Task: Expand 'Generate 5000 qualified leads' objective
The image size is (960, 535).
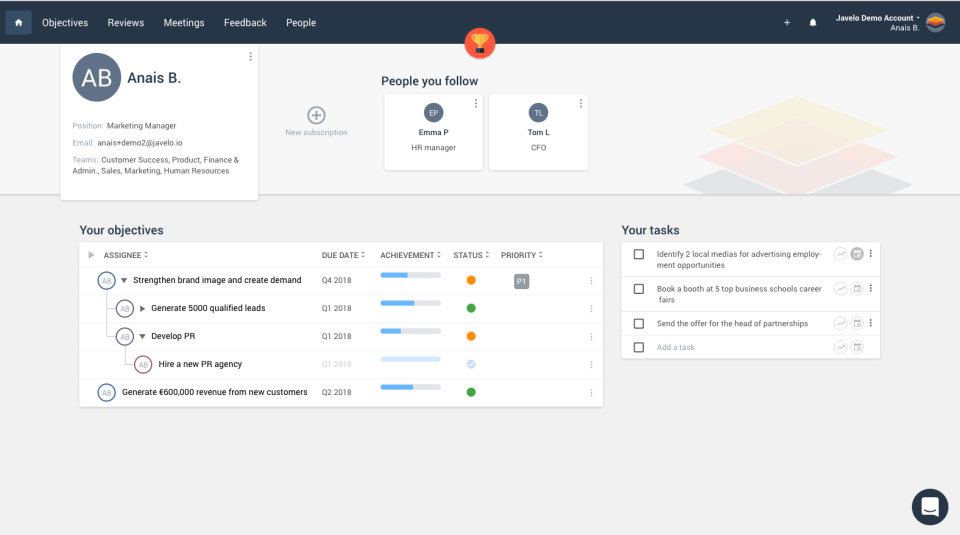Action: click(x=142, y=309)
